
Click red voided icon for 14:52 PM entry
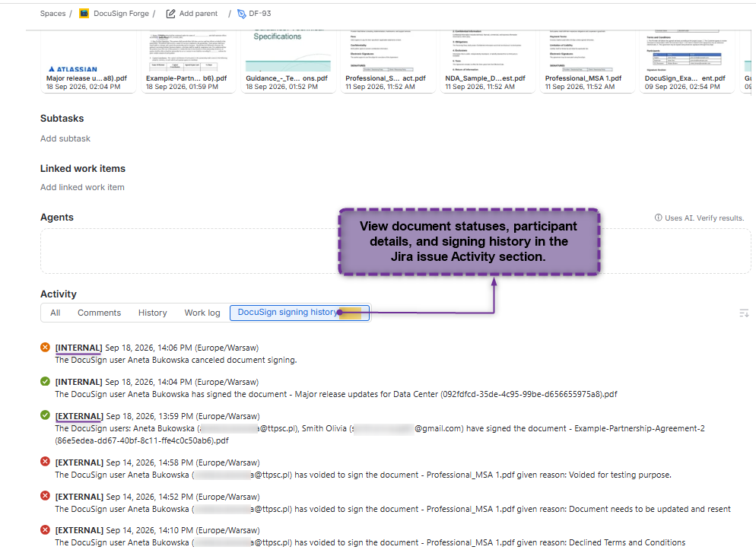pos(46,496)
